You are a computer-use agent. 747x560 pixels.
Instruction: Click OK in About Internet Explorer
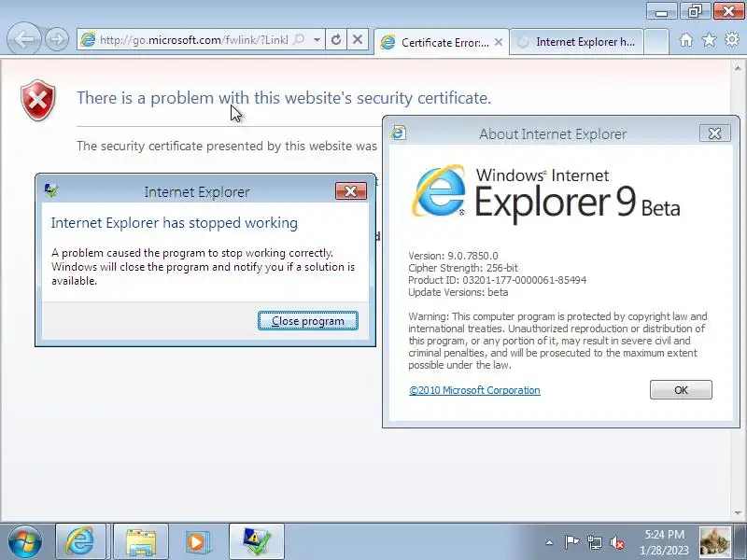point(681,390)
